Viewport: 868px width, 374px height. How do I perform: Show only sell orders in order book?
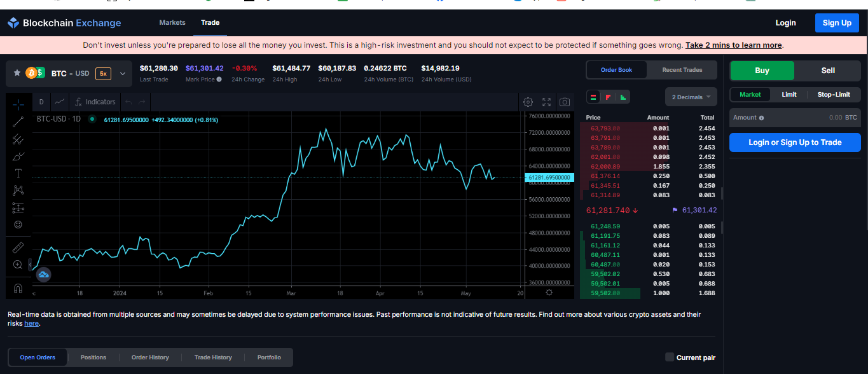pos(608,97)
